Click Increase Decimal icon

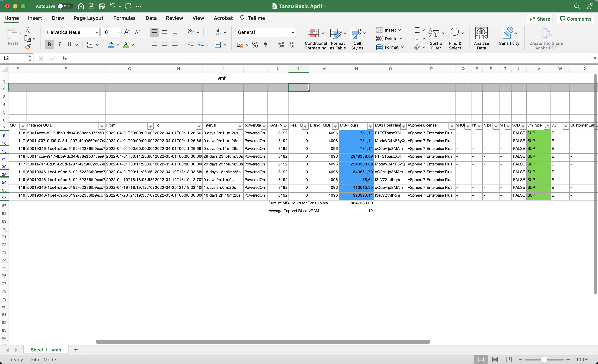[x=281, y=45]
